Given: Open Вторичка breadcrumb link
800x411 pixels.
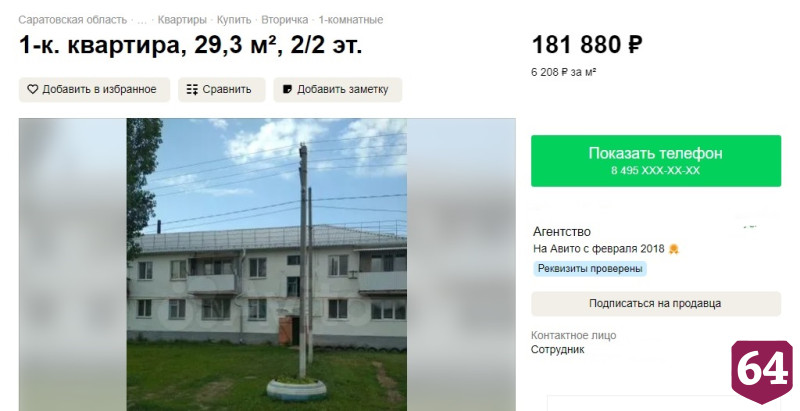Looking at the screenshot, I should click(285, 20).
